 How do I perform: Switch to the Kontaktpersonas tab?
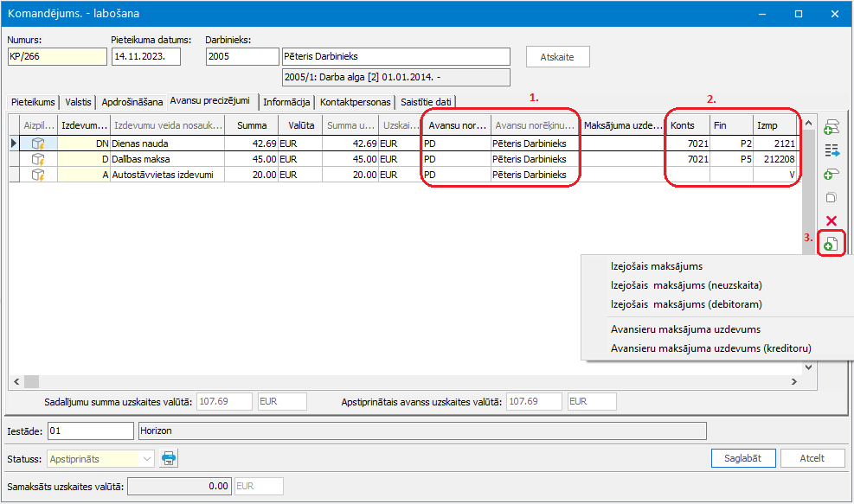[x=355, y=102]
